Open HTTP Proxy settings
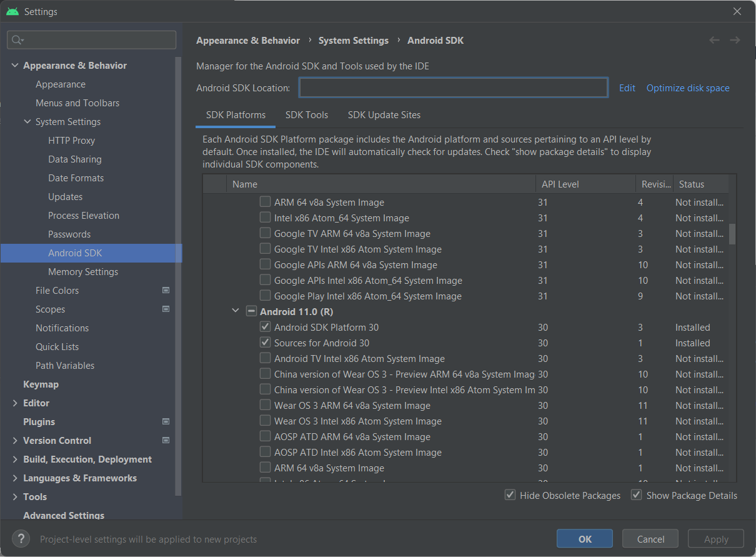 (71, 140)
